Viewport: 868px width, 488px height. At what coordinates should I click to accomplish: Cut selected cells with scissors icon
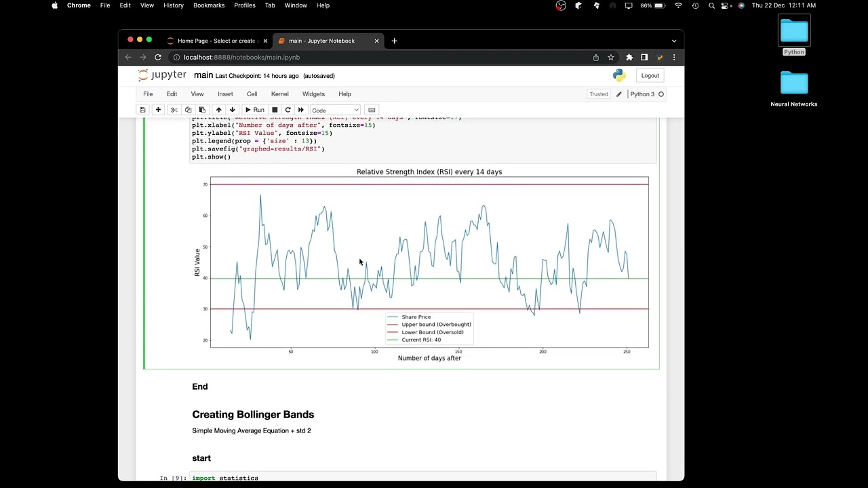pyautogui.click(x=174, y=110)
